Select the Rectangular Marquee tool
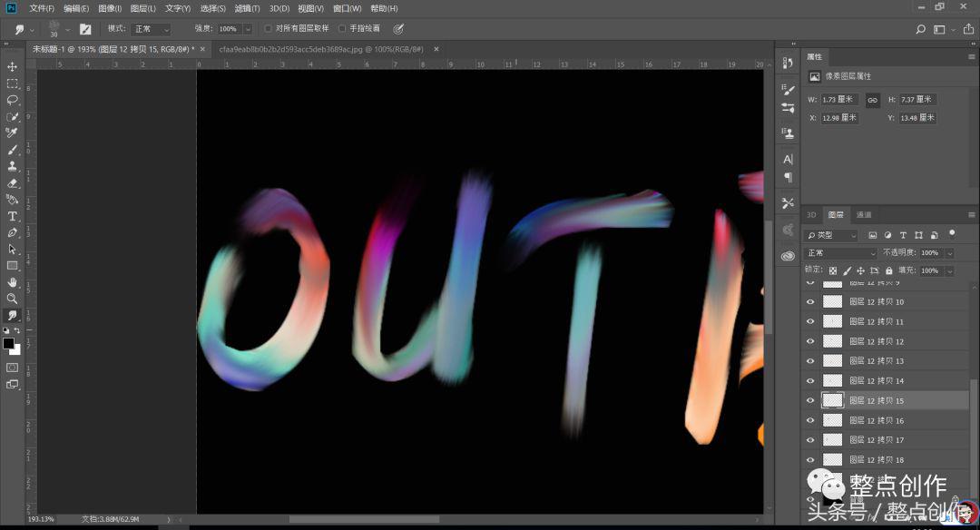Screen dimensions: 980x530 click(13, 83)
